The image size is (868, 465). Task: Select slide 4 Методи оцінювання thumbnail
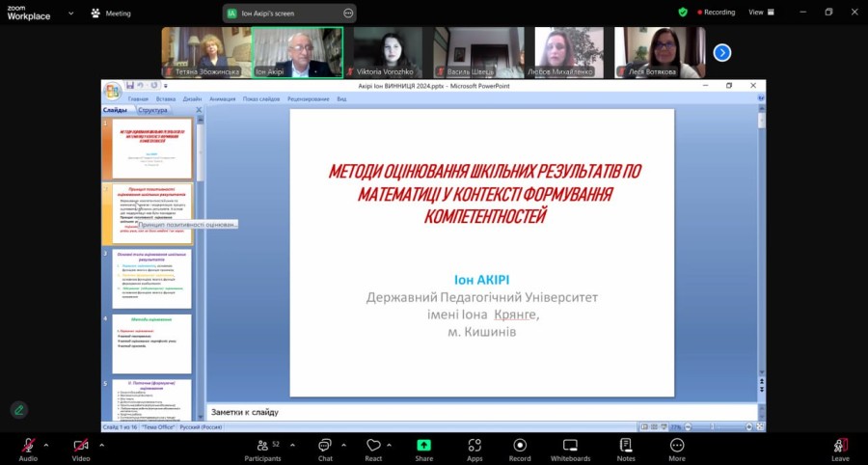click(151, 343)
